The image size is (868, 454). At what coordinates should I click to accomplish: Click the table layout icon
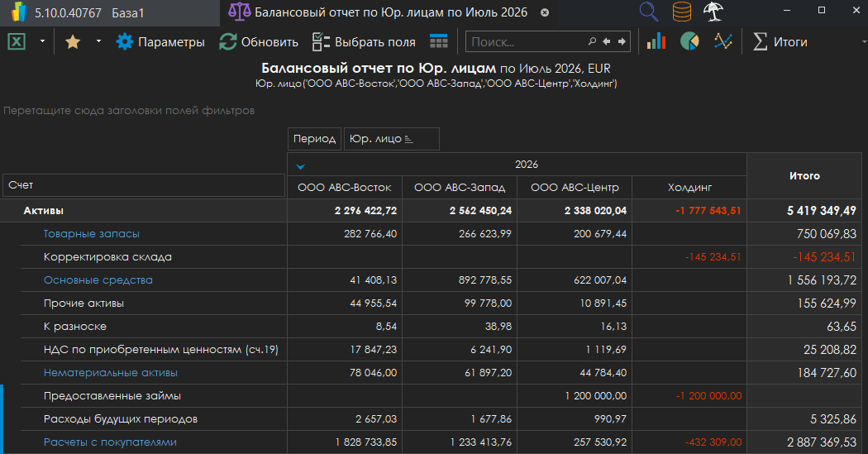click(x=439, y=41)
